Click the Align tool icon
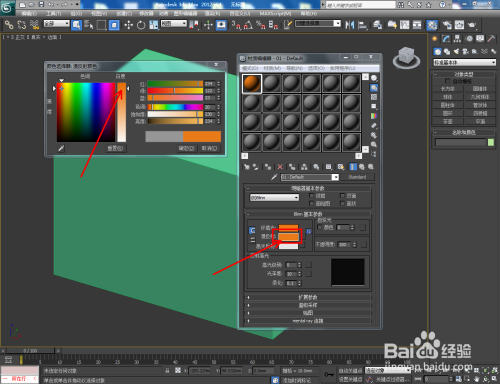The height and width of the screenshot is (384, 500). click(362, 25)
